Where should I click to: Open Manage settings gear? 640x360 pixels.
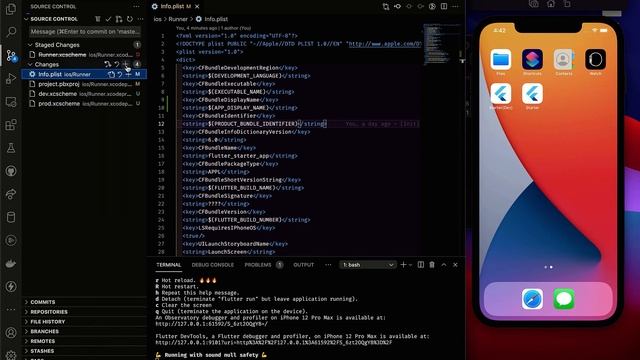(x=11, y=355)
